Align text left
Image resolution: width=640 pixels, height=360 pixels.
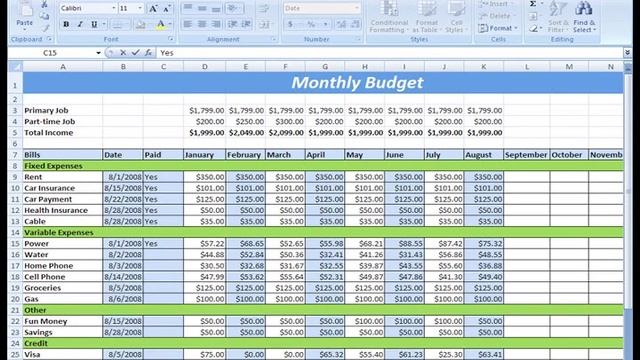pyautogui.click(x=188, y=24)
